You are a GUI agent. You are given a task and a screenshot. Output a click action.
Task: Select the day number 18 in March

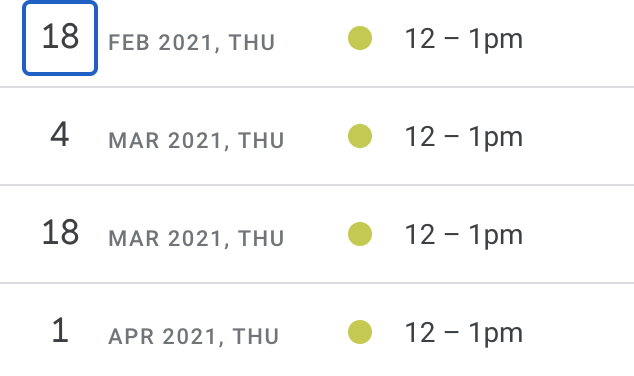pyautogui.click(x=60, y=232)
